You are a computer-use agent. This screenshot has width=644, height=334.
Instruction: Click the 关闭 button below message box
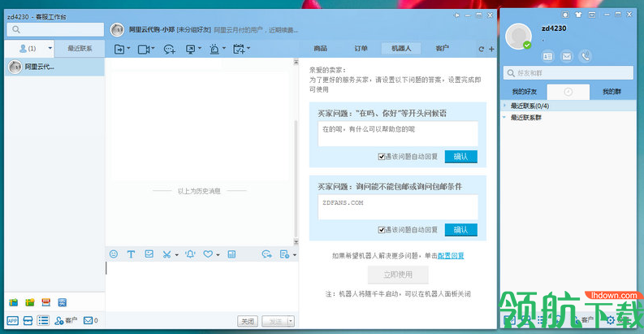point(248,321)
